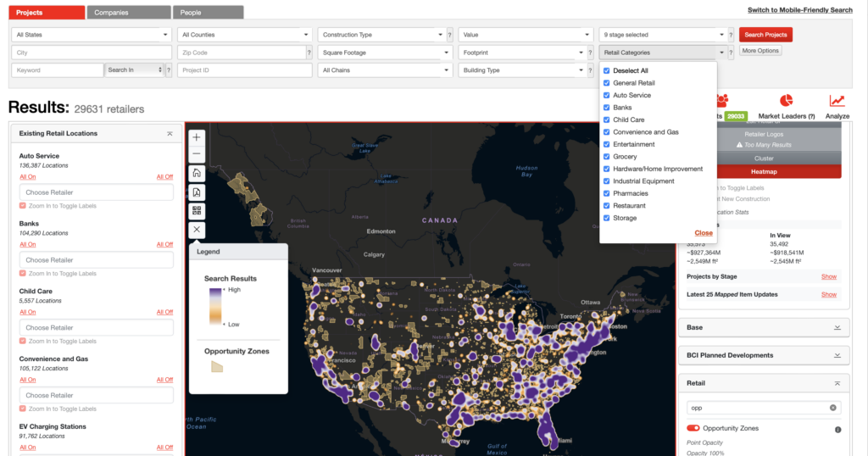The height and width of the screenshot is (456, 868).
Task: Open help next to Search In
Action: coord(169,70)
